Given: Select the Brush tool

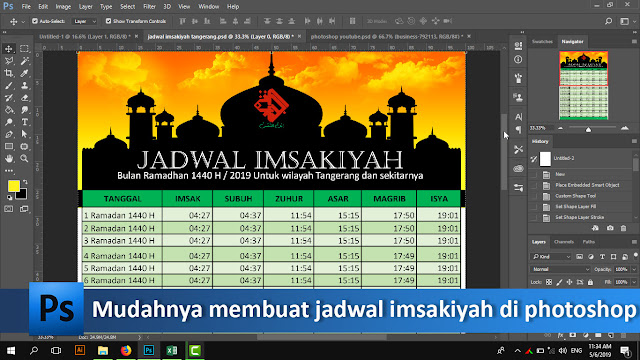Looking at the screenshot, I should pyautogui.click(x=9, y=86).
